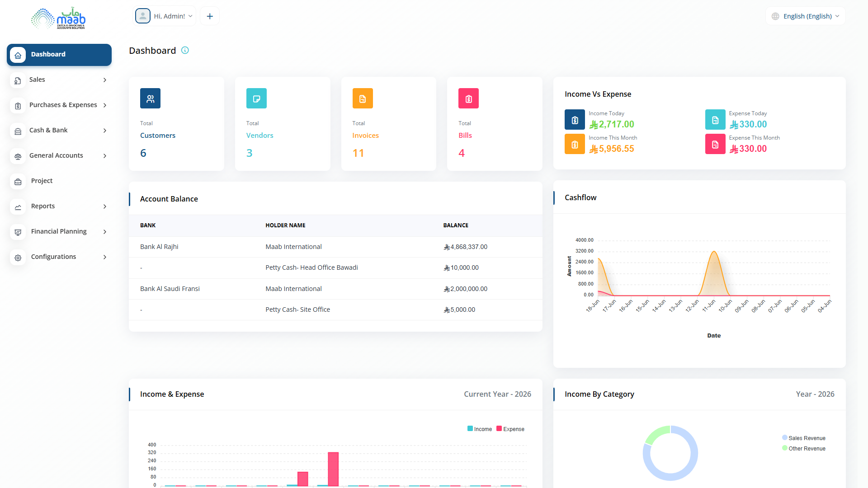The width and height of the screenshot is (868, 488).
Task: Open the English language dropdown
Action: point(806,16)
